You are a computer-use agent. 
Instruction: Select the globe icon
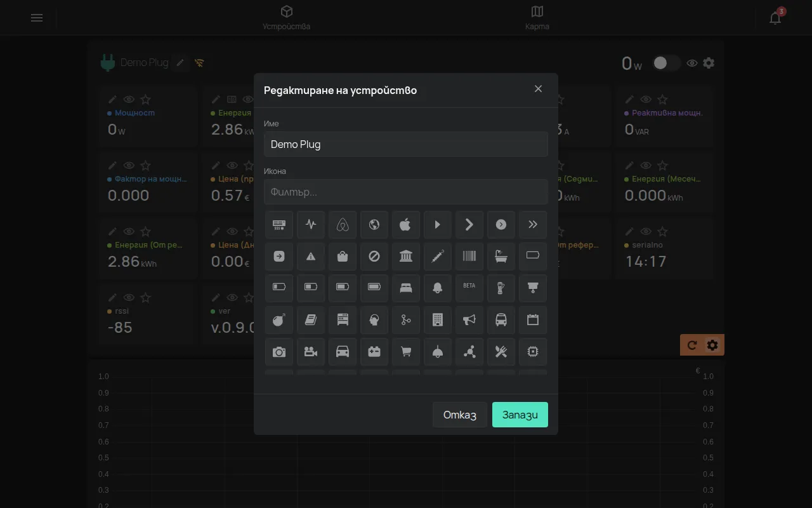tap(374, 224)
